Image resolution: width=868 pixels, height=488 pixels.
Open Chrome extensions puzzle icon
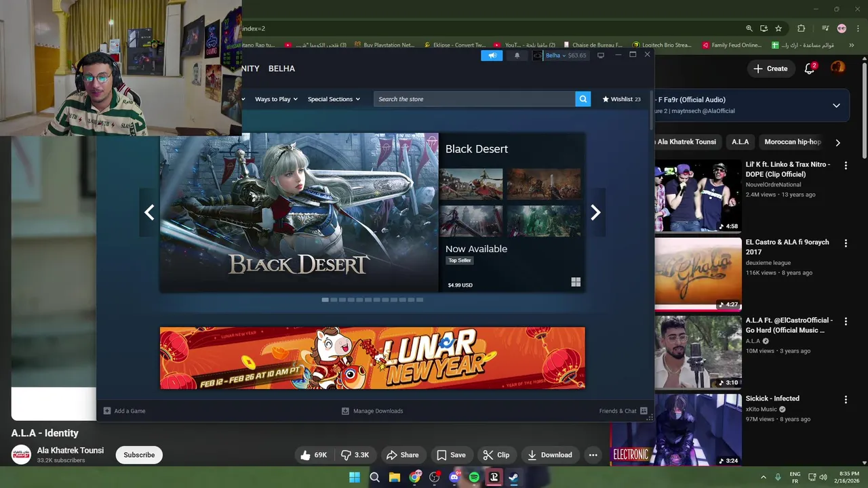[x=801, y=28]
